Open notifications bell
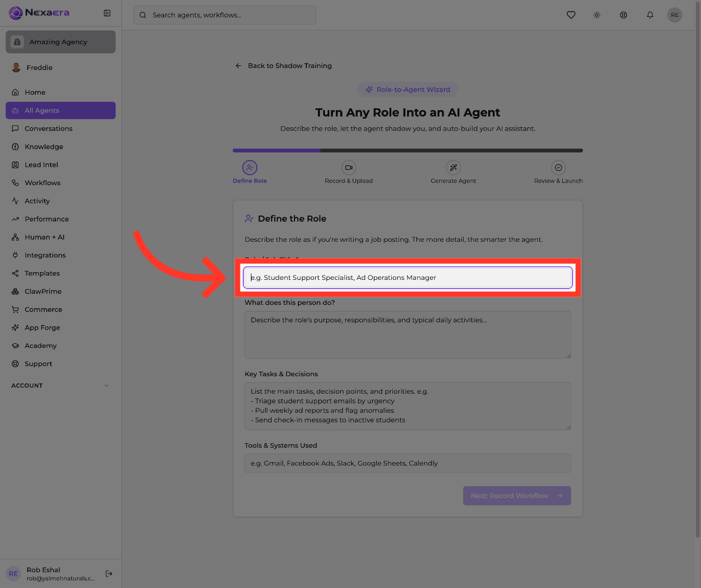This screenshot has height=588, width=701. point(650,15)
